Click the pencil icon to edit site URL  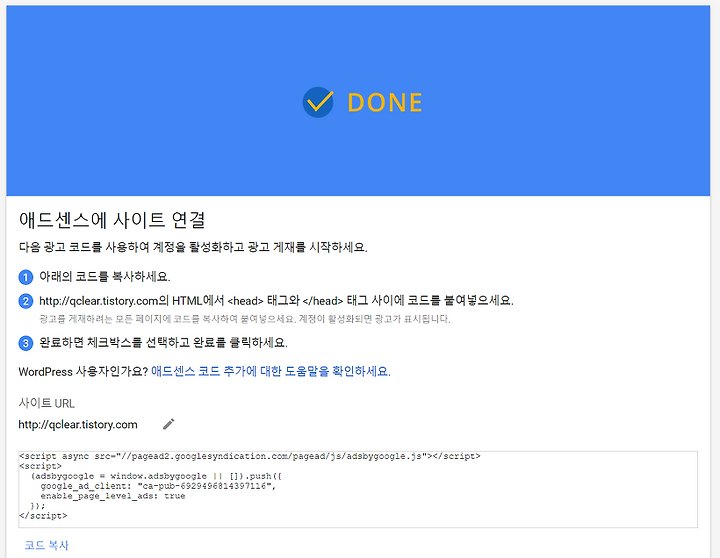click(169, 424)
